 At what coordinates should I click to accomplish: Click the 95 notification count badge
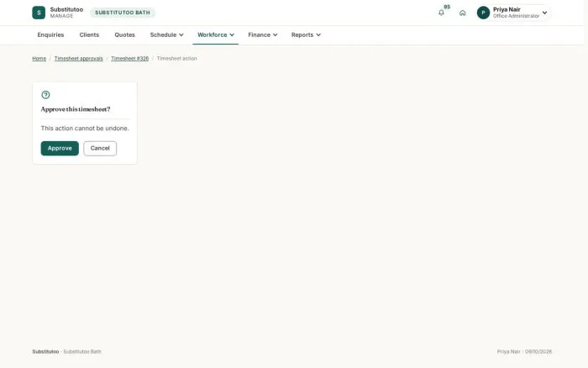pyautogui.click(x=447, y=7)
